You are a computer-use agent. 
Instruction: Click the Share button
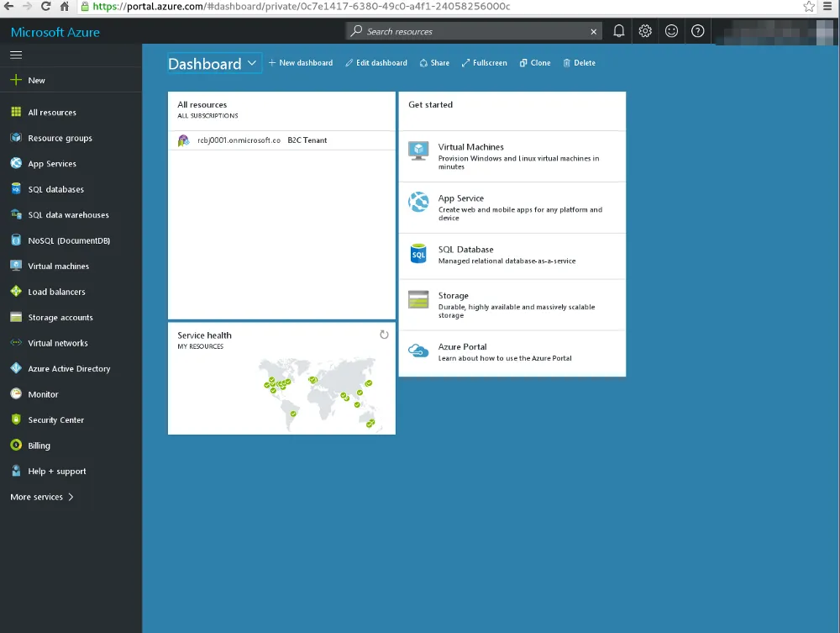[434, 63]
